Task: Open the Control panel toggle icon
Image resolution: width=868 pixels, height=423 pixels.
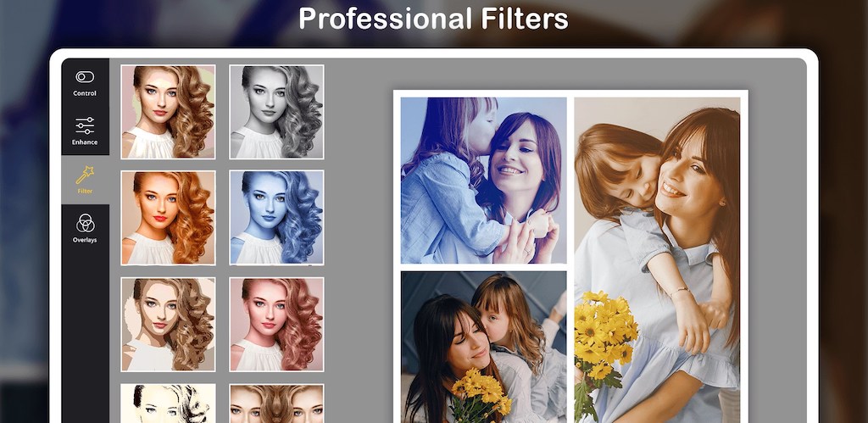Action: tap(85, 77)
